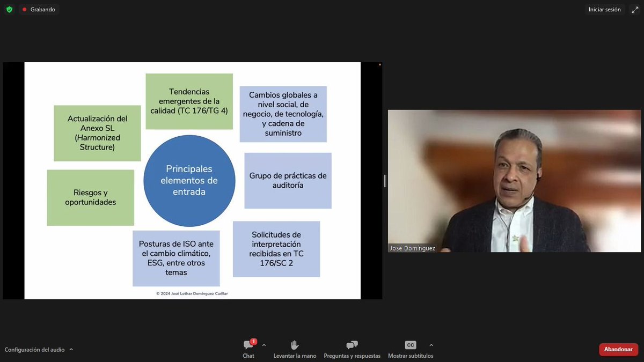Viewport: 644px width, 362px height.
Task: Click the CC subtitles icon
Action: tap(410, 345)
